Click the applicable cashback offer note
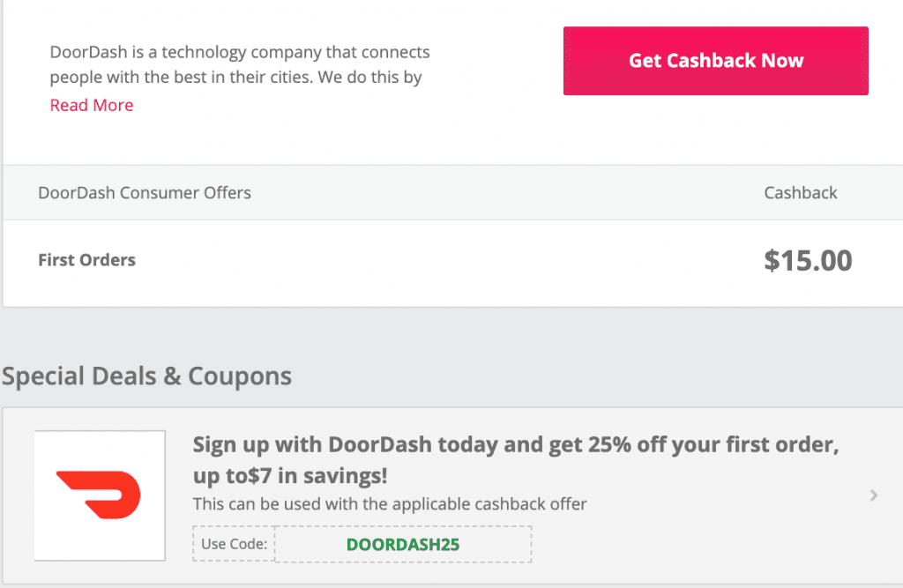Image resolution: width=903 pixels, height=588 pixels. tap(390, 504)
